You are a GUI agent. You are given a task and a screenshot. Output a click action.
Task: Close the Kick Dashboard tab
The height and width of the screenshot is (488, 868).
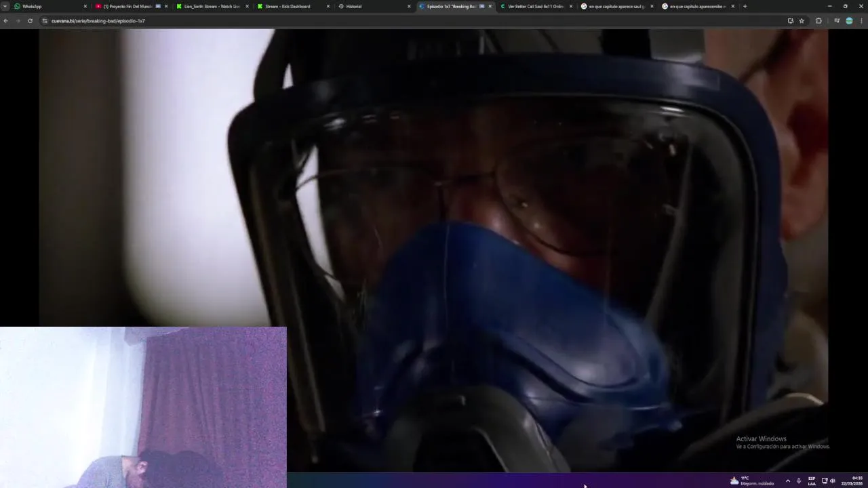pyautogui.click(x=328, y=6)
